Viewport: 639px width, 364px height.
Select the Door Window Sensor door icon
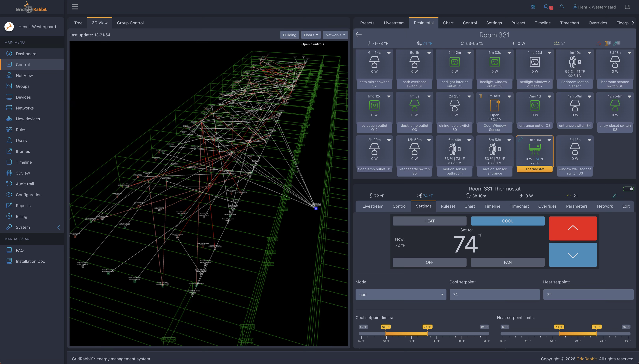pos(495,105)
